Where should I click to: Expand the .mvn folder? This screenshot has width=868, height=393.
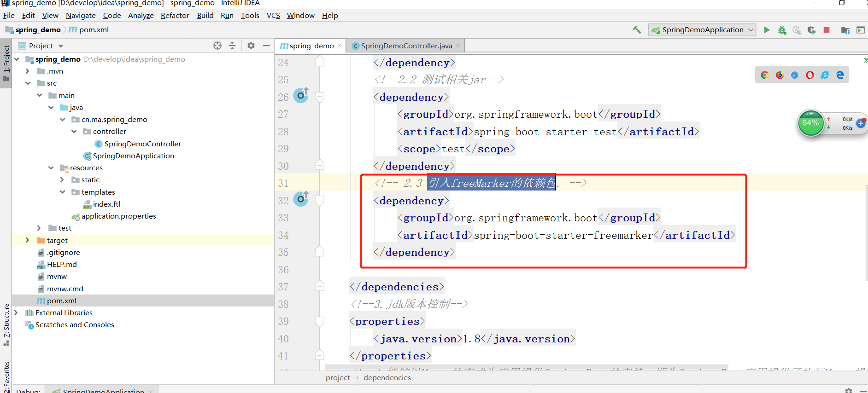click(x=28, y=71)
